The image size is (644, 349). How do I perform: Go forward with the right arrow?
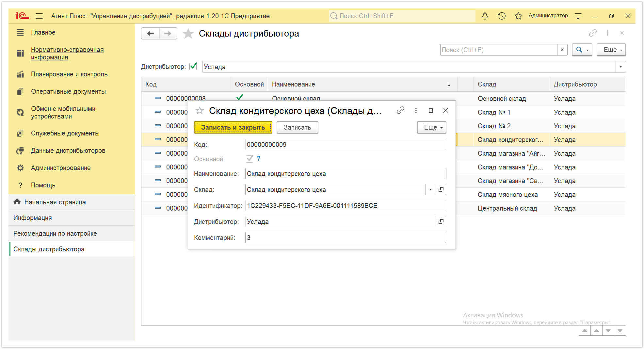pos(168,33)
